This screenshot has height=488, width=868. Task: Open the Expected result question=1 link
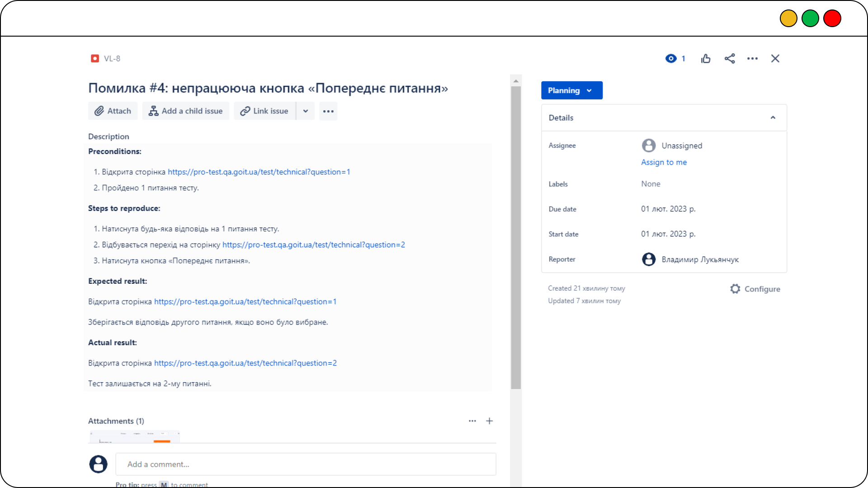[245, 301]
